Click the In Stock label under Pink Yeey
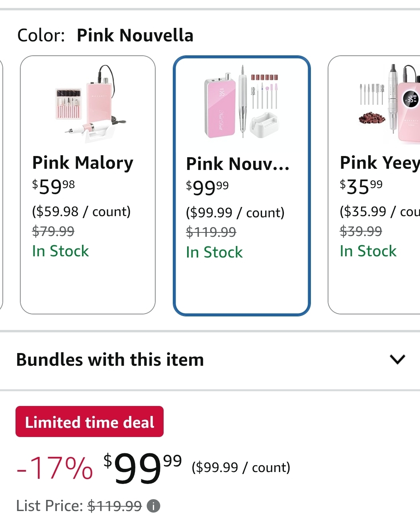Image resolution: width=420 pixels, height=519 pixels. click(368, 251)
